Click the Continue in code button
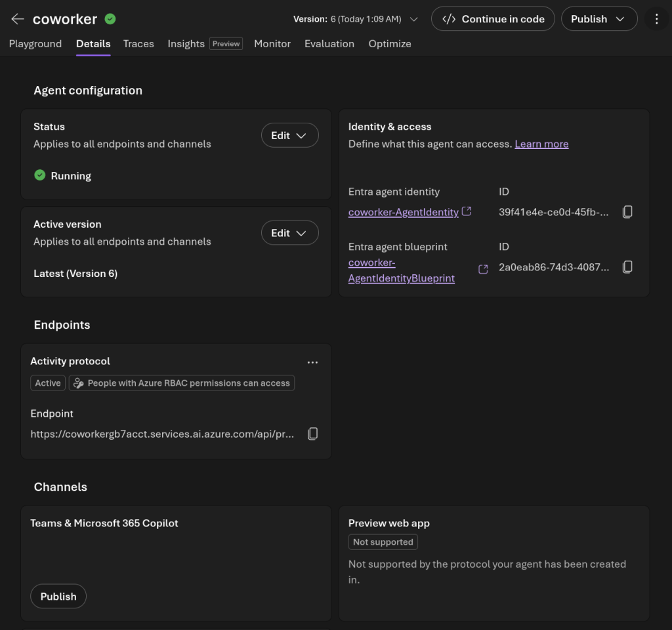This screenshot has width=672, height=630. pyautogui.click(x=493, y=19)
